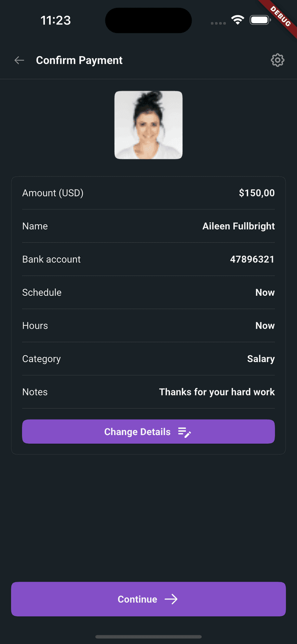This screenshot has width=297, height=644.
Task: Select the Aileen Fullbright name value
Action: click(x=239, y=226)
